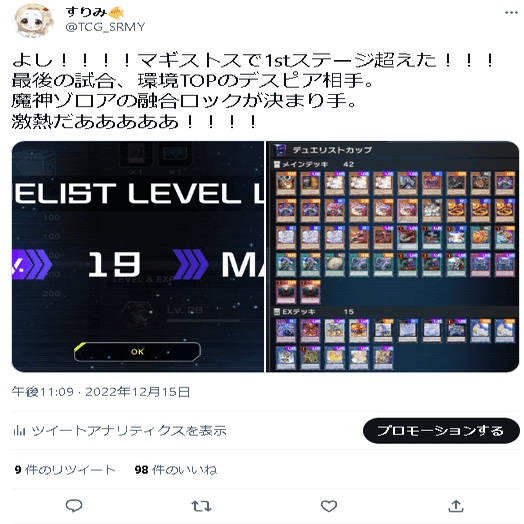Open the three-dot more options menu
This screenshot has width=524, height=524.
click(511, 13)
